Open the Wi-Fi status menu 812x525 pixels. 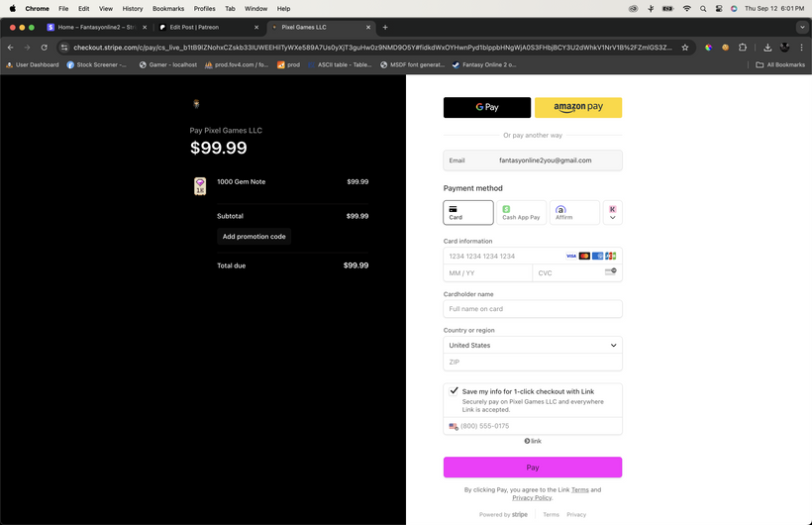pos(686,9)
